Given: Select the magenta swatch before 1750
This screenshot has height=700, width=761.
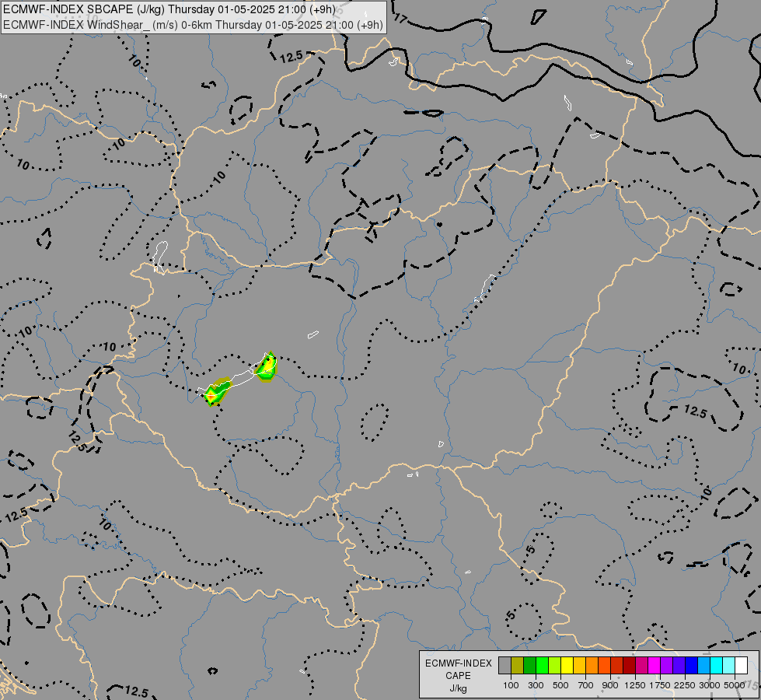Looking at the screenshot, I should pos(655,665).
